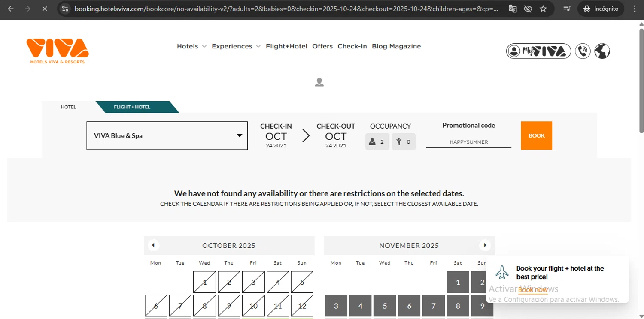
Task: Click the browser address bar URL
Action: coord(286,9)
